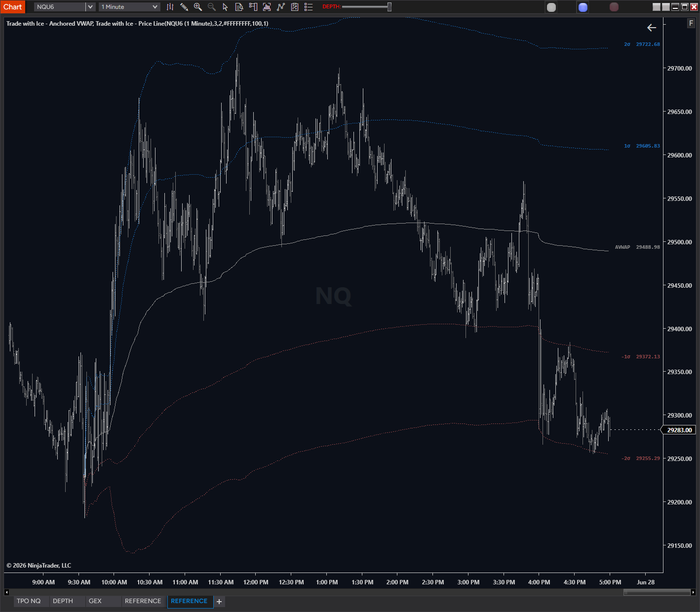The image size is (700, 612).
Task: Click the left scroll arrow of horizontal scrollbar
Action: (6, 592)
